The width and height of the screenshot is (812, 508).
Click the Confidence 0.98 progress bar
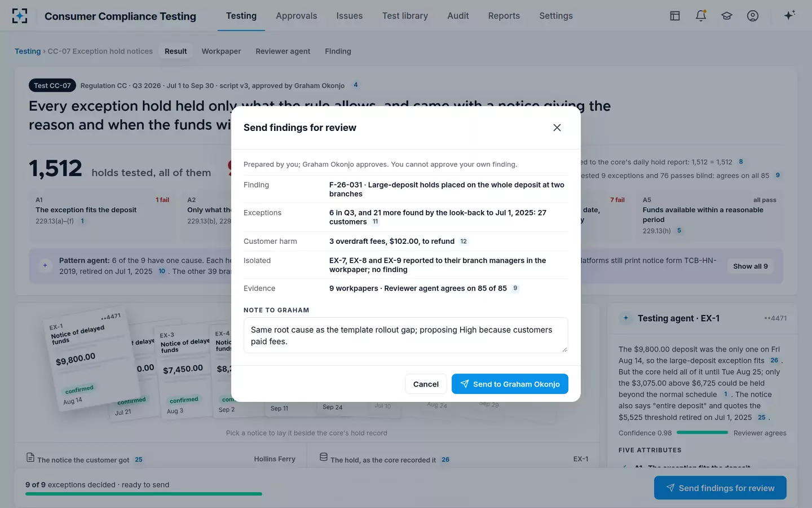coord(703,433)
